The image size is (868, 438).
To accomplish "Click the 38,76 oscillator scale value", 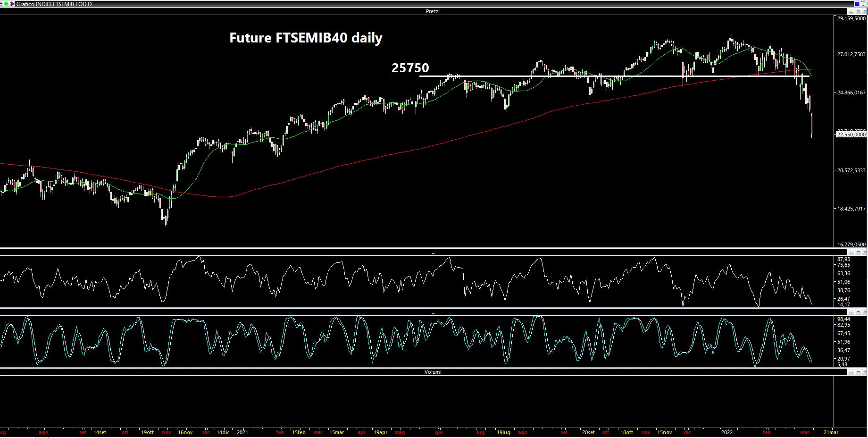I will [x=843, y=290].
